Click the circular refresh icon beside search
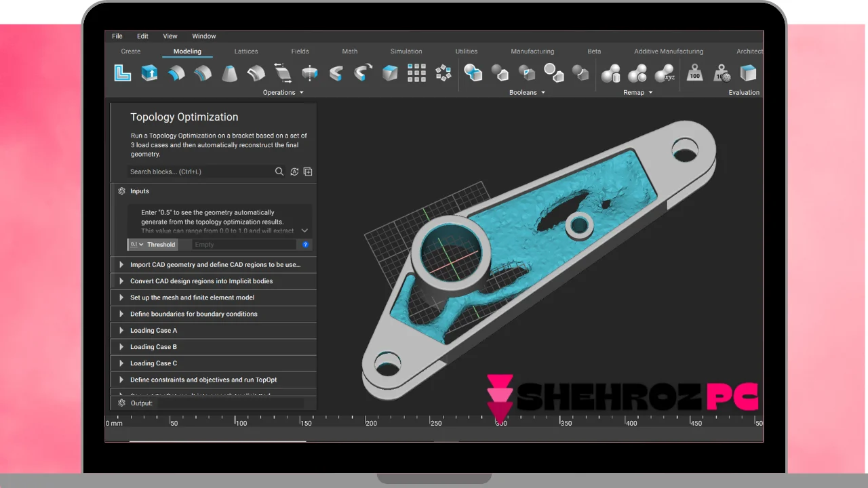This screenshot has height=488, width=868. [294, 172]
